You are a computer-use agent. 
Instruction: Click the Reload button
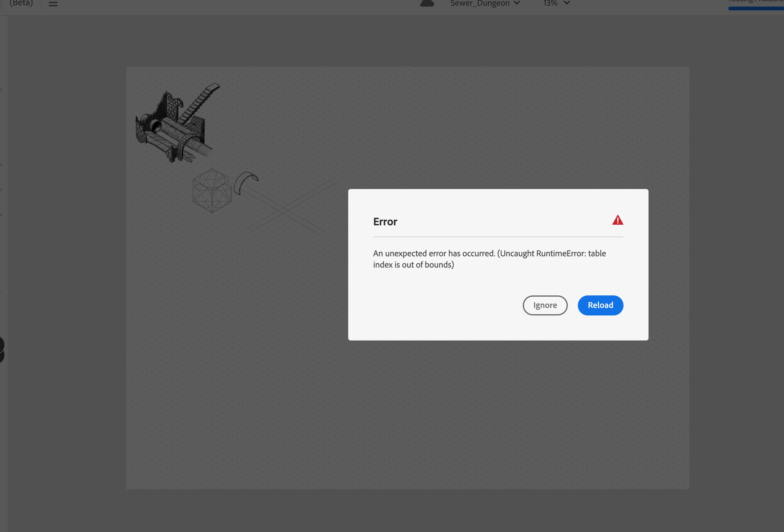click(600, 305)
